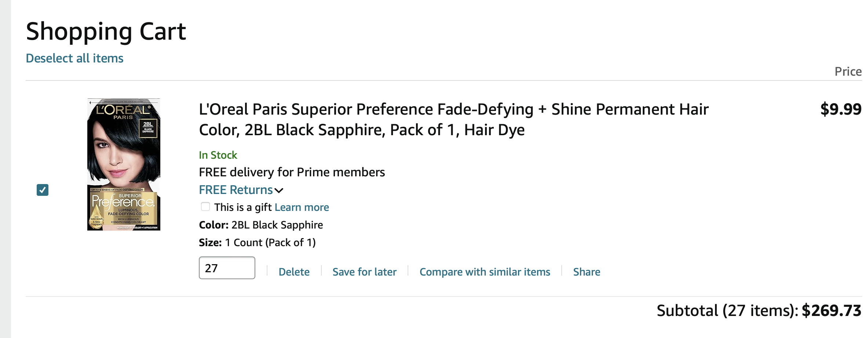Click the green In Stock label
This screenshot has width=868, height=338.
(218, 155)
